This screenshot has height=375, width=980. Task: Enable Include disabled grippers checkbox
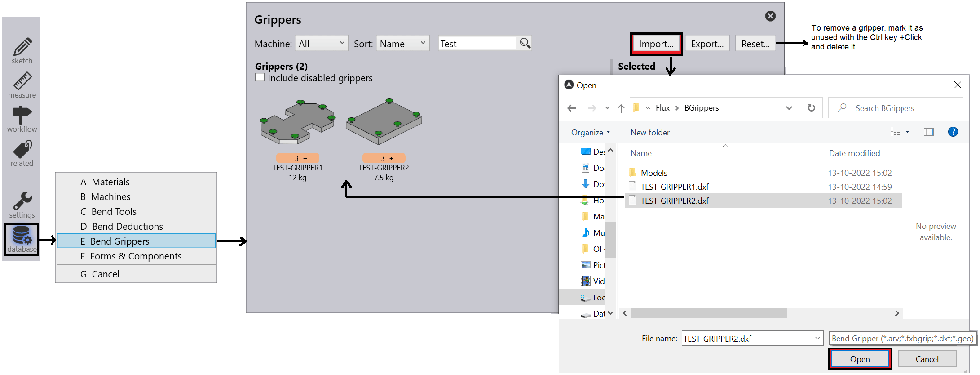pos(260,77)
